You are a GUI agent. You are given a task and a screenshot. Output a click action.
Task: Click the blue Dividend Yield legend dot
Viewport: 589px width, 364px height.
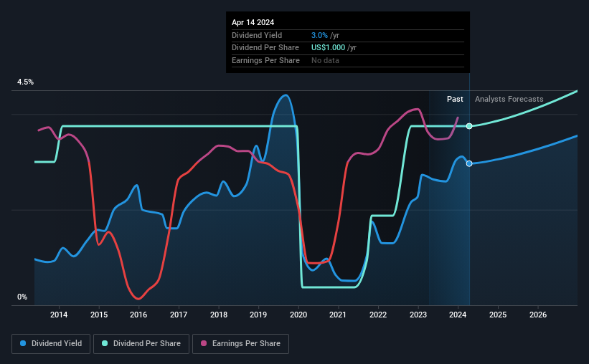23,343
